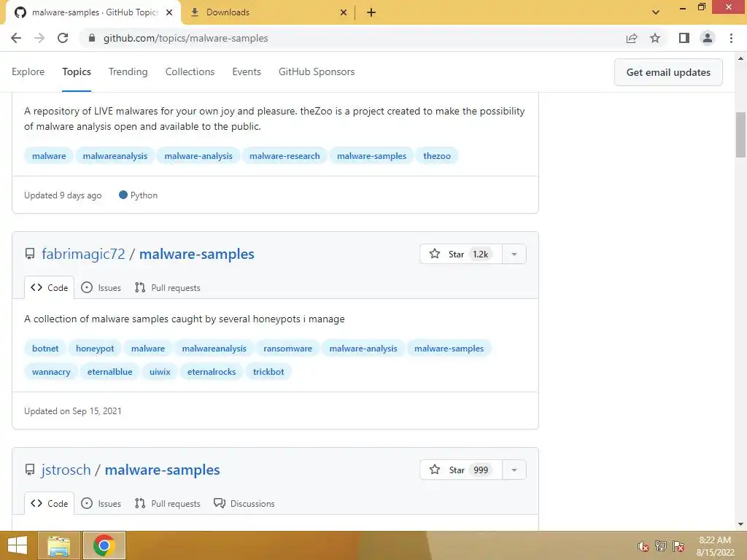Open jstrosch's malware-samples repository link
The width and height of the screenshot is (747, 560).
163,470
